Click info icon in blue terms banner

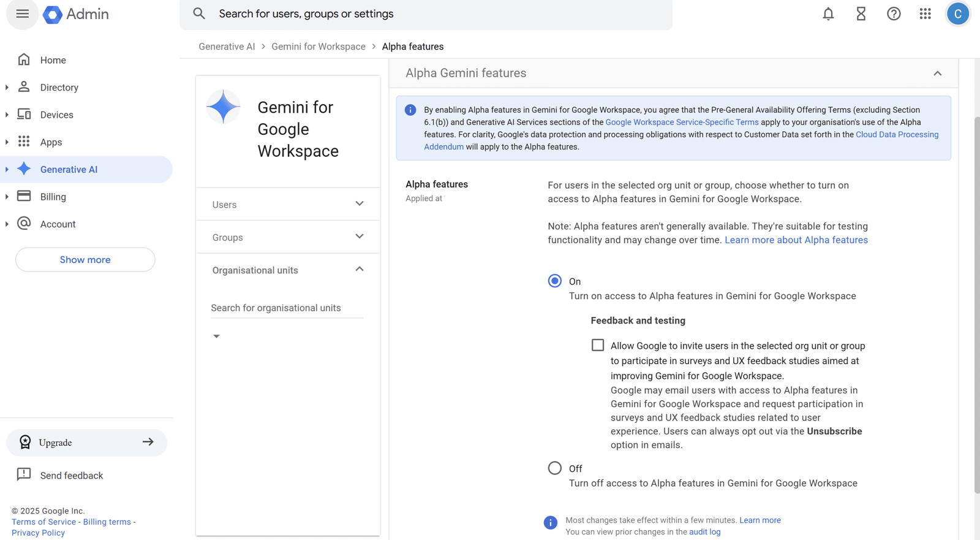pyautogui.click(x=410, y=110)
